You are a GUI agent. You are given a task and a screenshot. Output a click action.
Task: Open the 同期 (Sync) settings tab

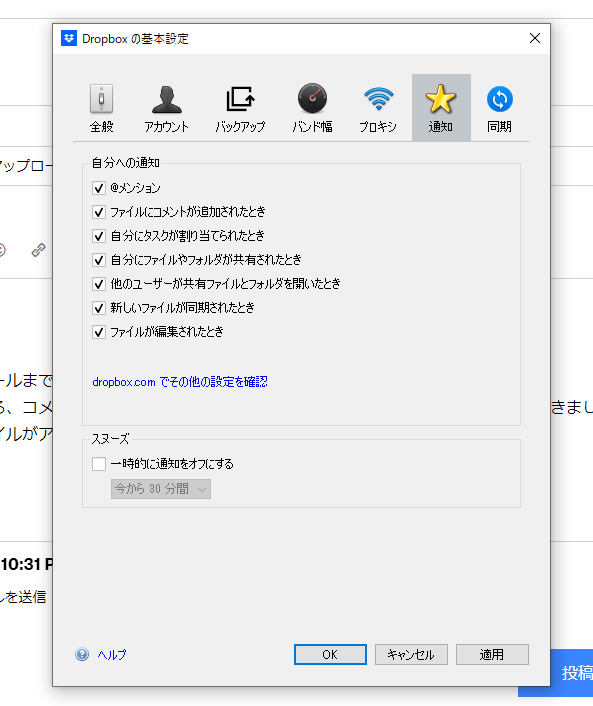click(x=499, y=108)
